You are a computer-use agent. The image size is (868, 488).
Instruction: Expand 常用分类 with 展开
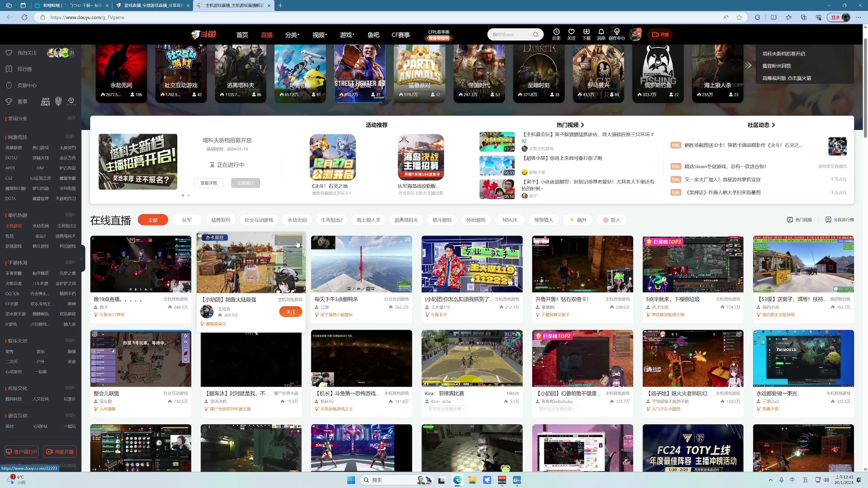click(x=71, y=118)
